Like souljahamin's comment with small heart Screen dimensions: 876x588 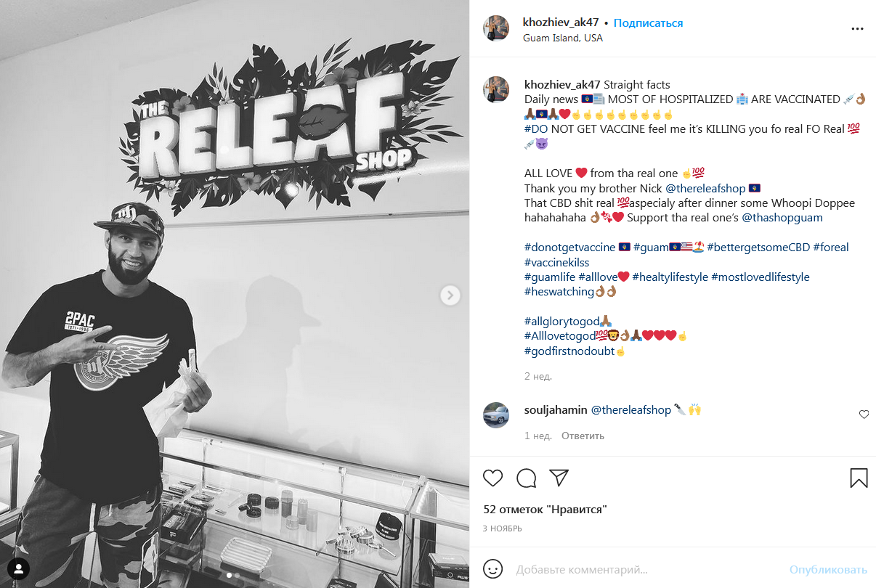864,415
